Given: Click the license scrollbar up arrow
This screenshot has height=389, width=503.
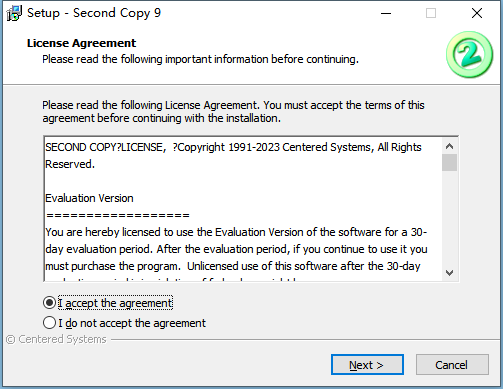Looking at the screenshot, I should click(449, 146).
